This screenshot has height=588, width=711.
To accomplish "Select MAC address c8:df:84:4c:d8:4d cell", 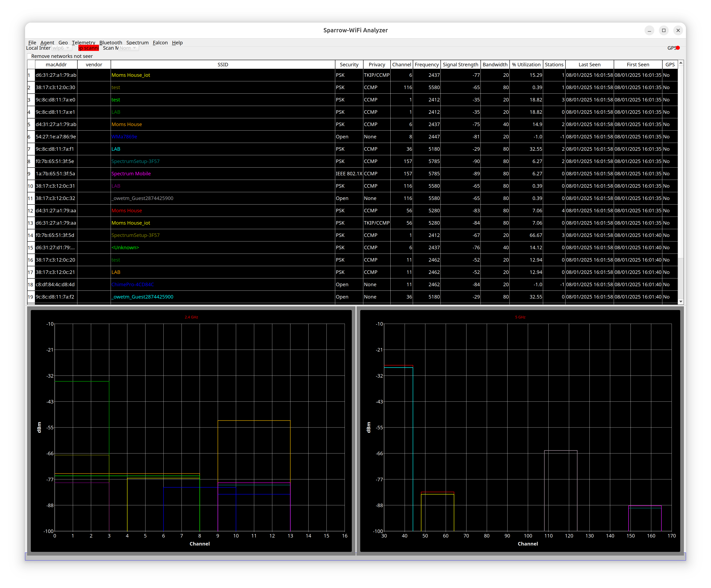I will coord(56,285).
